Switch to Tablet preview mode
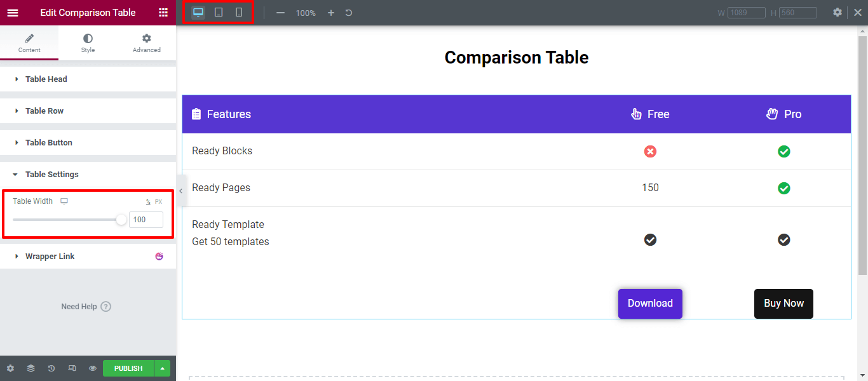This screenshot has width=868, height=381. pos(218,12)
